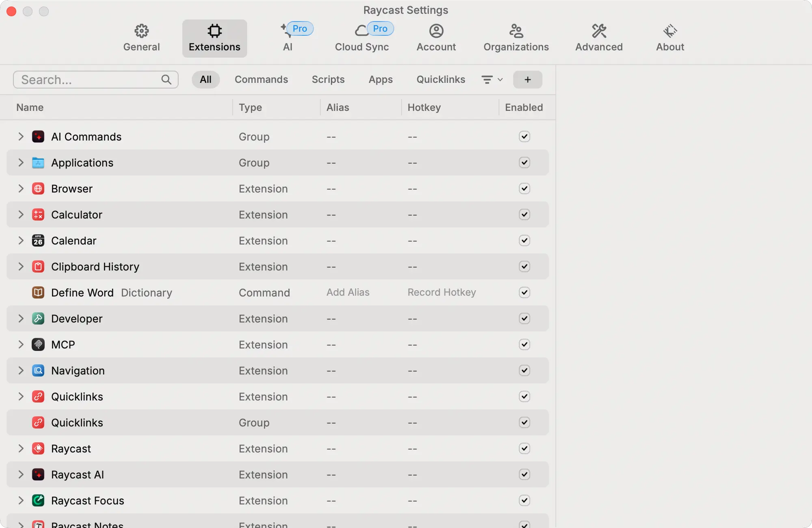
Task: Click the Quicklinks Extension row icon
Action: click(38, 396)
